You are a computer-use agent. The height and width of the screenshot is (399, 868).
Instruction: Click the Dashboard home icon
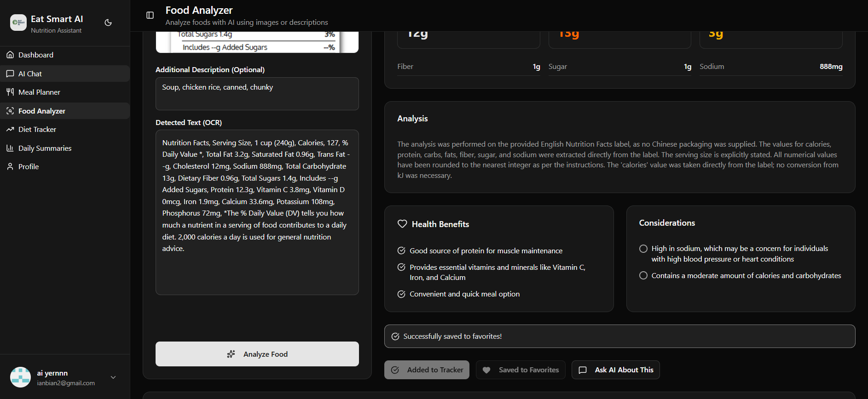click(10, 55)
